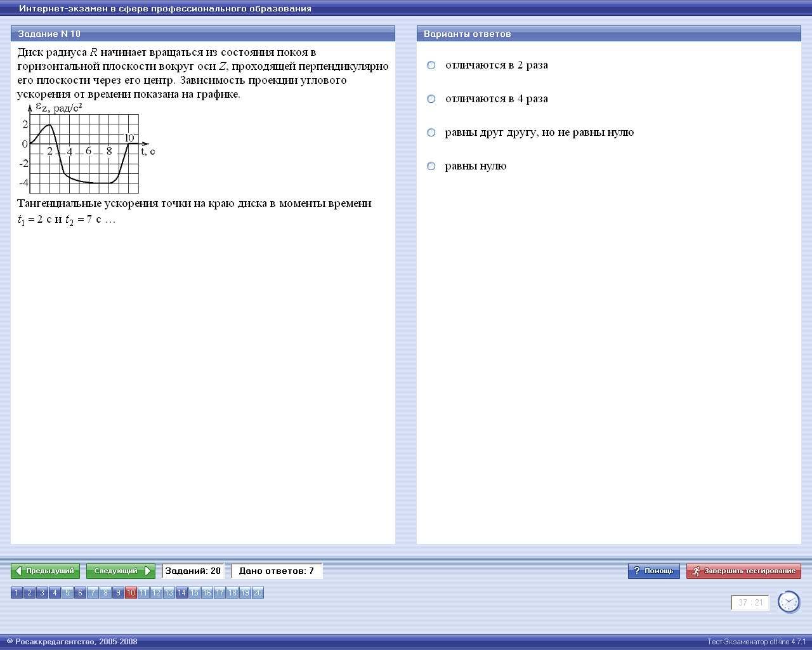
Task: Jump to question 2
Action: 29,593
